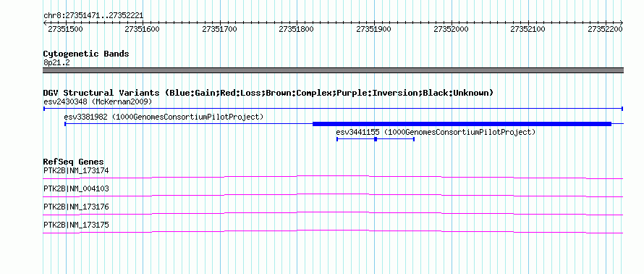Click the 8p21.2 band label
Viewport: 644px width, 274px height.
click(x=56, y=63)
